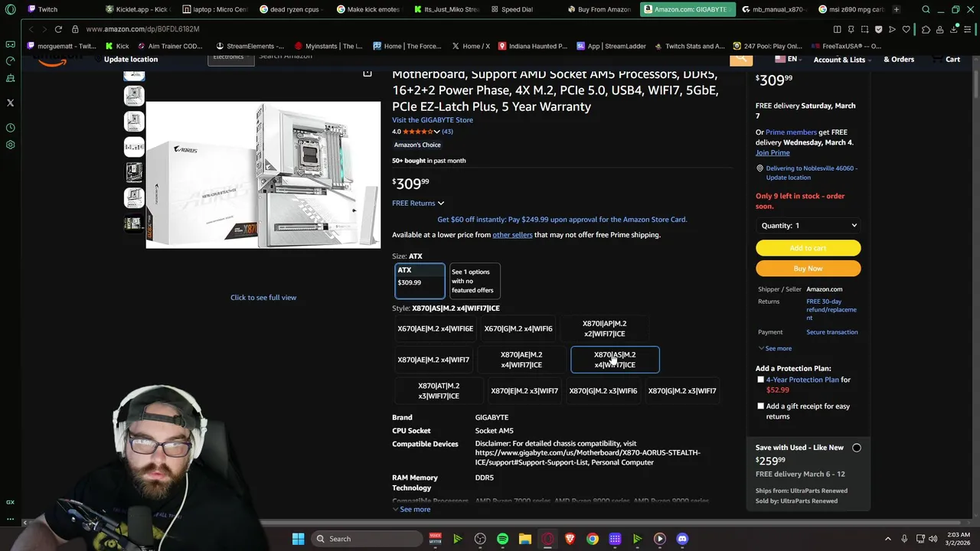Check the Add a gift receipt box
The height and width of the screenshot is (551, 980).
760,406
